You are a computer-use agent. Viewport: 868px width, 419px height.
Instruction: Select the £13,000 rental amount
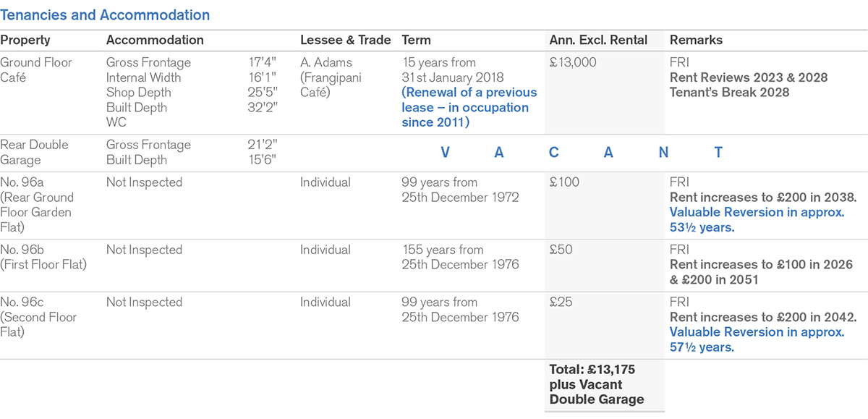tap(573, 63)
